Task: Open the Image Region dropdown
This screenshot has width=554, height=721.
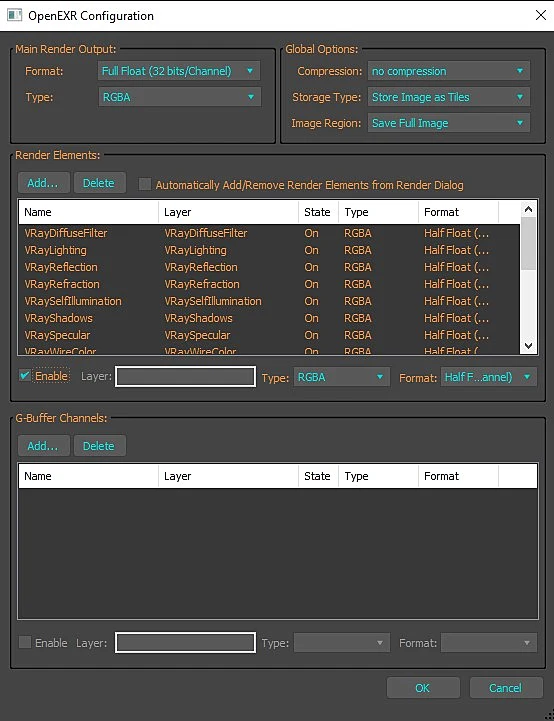Action: tap(449, 123)
